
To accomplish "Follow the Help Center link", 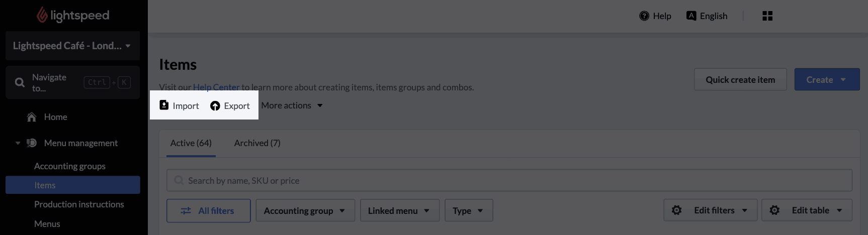I will click(216, 87).
